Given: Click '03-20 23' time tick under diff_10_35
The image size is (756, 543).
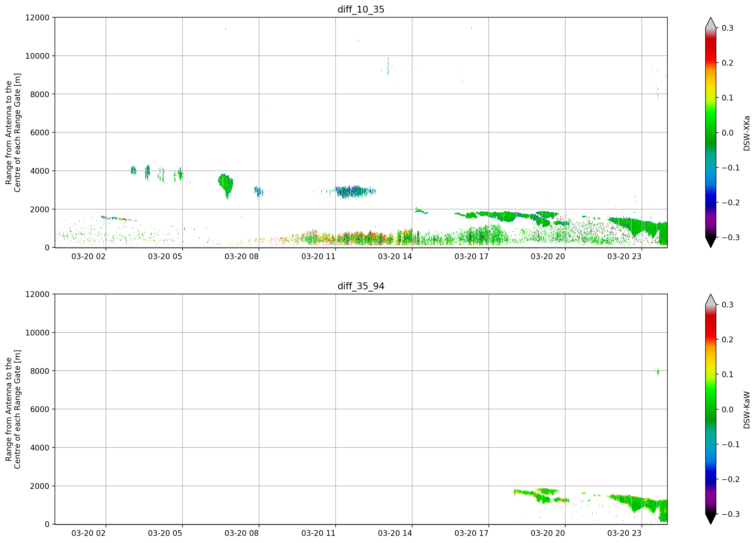Looking at the screenshot, I should (624, 256).
